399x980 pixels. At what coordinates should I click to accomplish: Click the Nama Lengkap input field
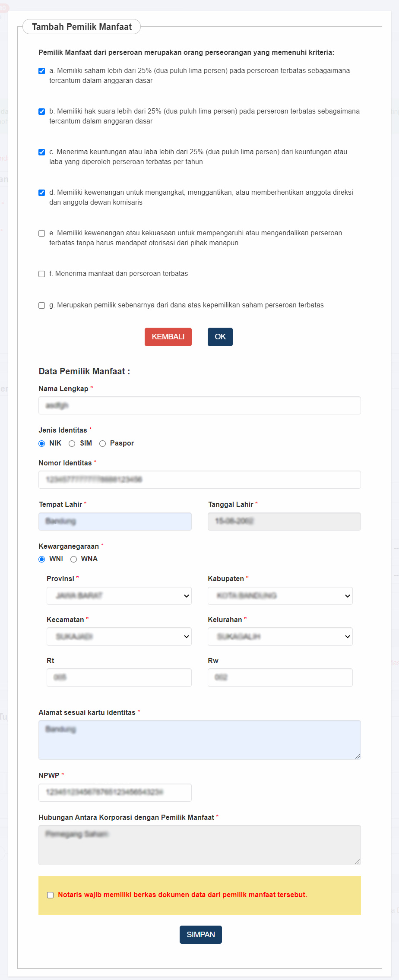tap(199, 405)
